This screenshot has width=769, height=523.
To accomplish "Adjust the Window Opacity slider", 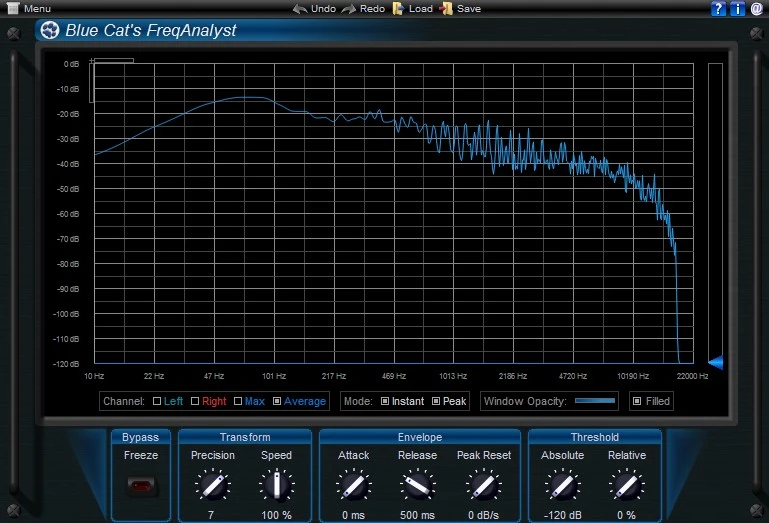I will pyautogui.click(x=595, y=401).
